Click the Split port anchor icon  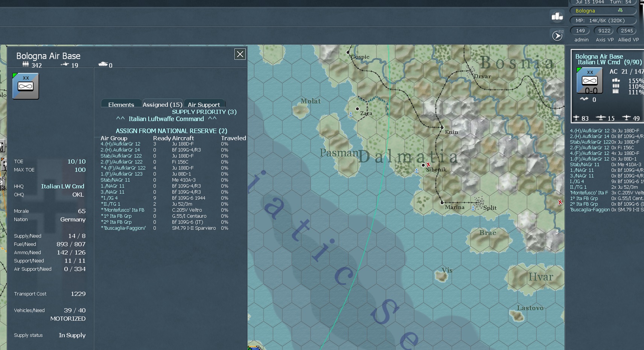pos(473,208)
